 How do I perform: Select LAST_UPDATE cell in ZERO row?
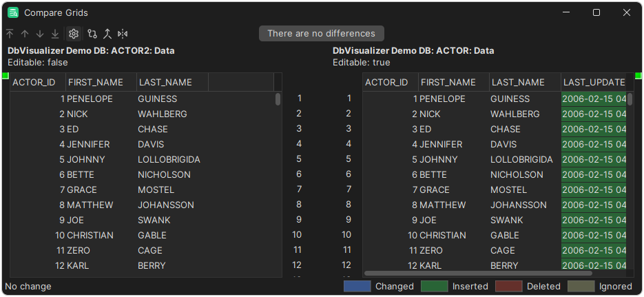[594, 251]
